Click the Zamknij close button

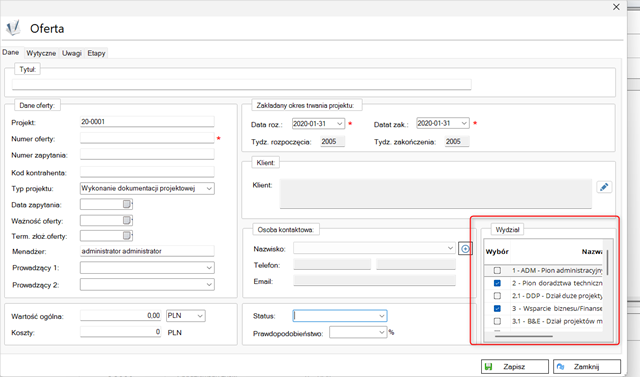click(x=587, y=366)
